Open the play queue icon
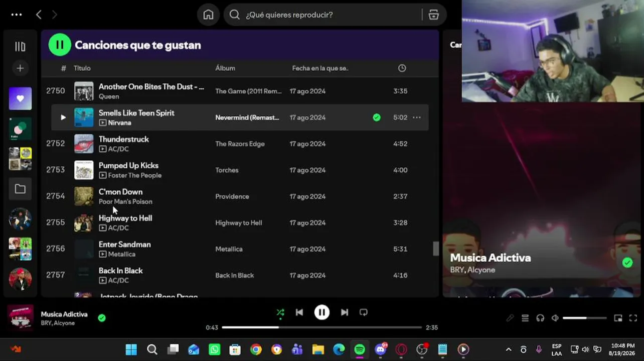 point(525,318)
